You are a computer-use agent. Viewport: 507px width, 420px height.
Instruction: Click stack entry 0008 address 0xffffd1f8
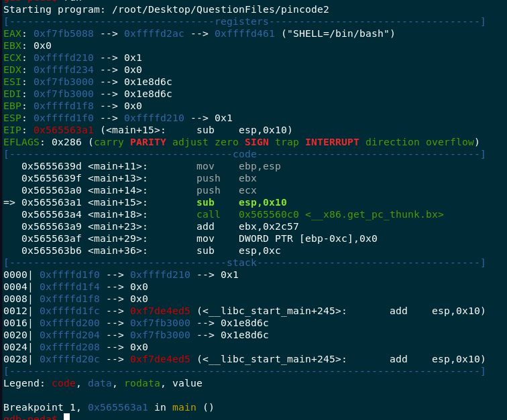(x=70, y=299)
